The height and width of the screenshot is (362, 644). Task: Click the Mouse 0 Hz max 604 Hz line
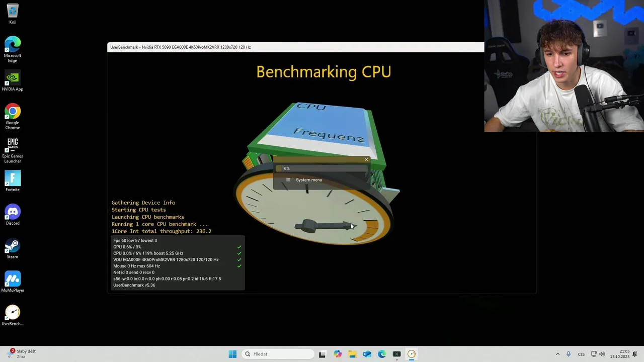click(x=136, y=266)
